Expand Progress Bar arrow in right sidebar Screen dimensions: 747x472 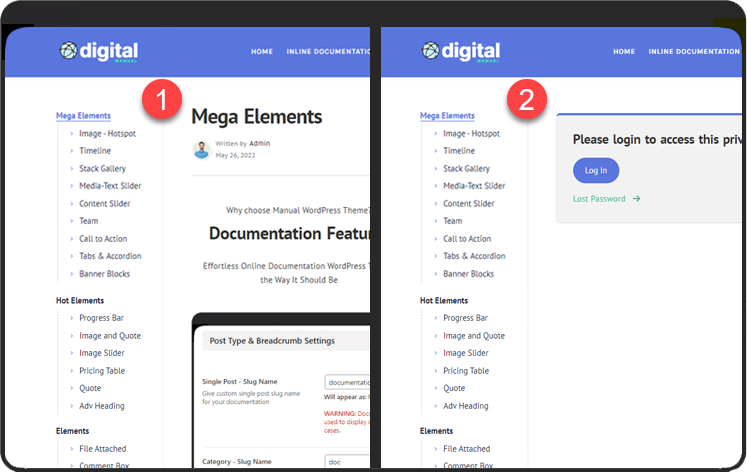click(x=435, y=318)
